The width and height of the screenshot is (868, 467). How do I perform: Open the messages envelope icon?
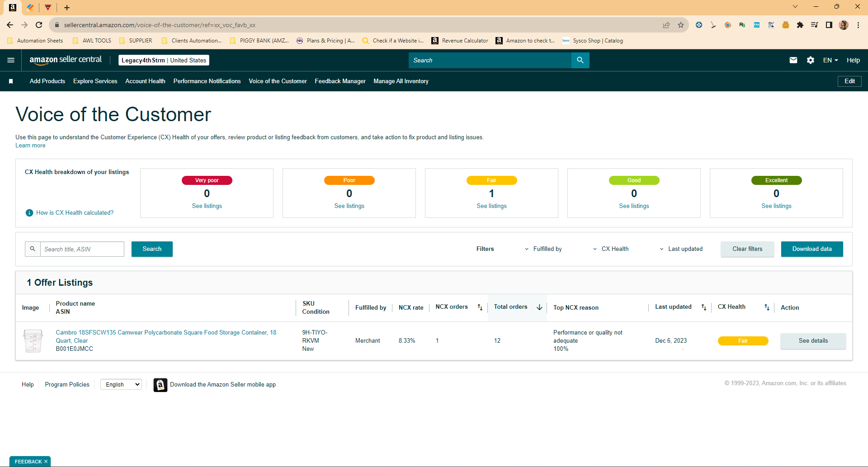click(x=793, y=60)
